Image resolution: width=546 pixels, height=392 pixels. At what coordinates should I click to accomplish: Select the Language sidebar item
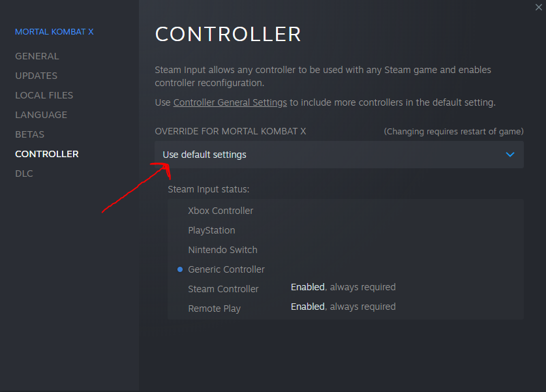coord(41,115)
